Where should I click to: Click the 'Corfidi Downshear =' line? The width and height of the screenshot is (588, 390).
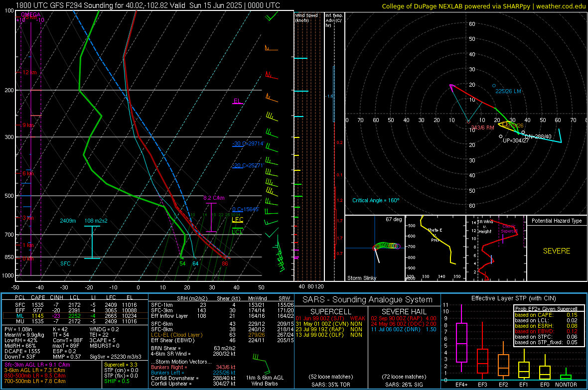coord(193,378)
